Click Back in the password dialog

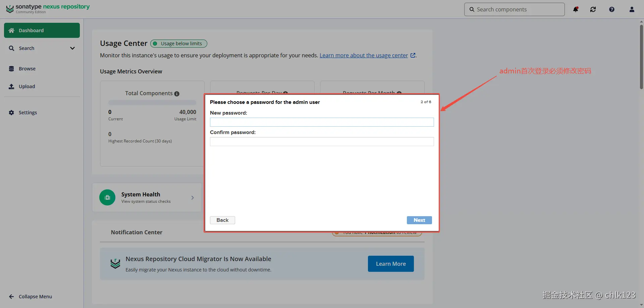(222, 220)
